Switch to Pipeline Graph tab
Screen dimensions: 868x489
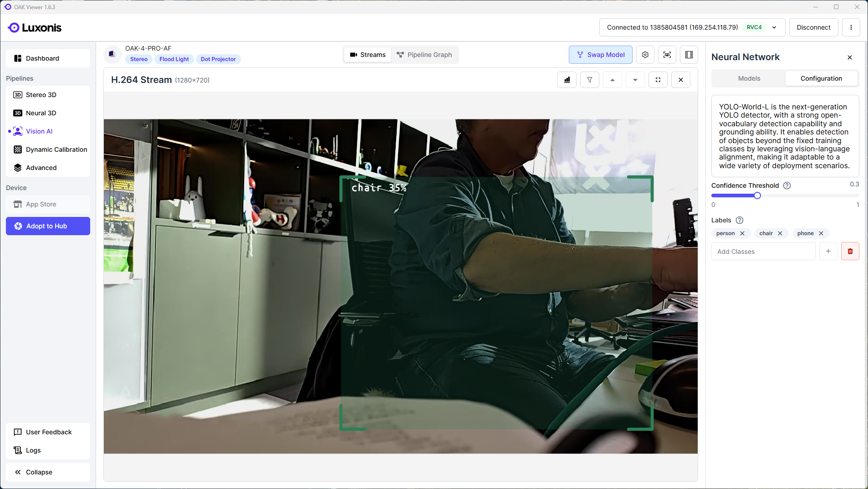click(424, 55)
